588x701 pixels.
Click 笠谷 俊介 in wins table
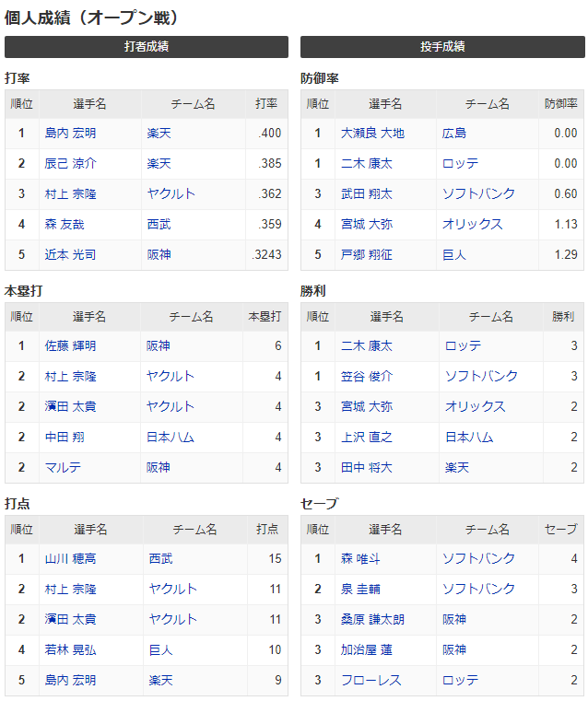pos(367,377)
